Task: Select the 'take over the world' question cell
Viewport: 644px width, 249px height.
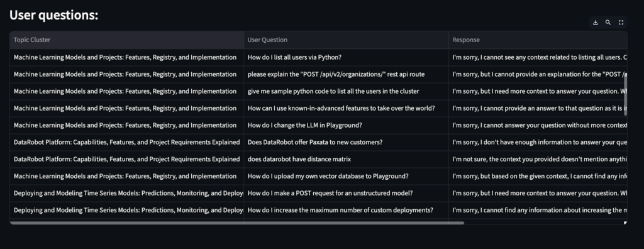Action: click(x=347, y=109)
